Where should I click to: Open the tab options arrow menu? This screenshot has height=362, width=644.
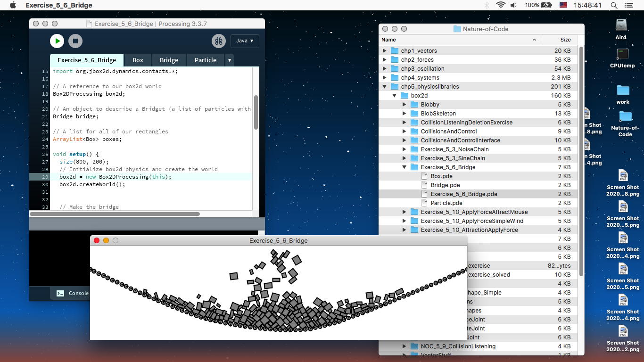[230, 60]
